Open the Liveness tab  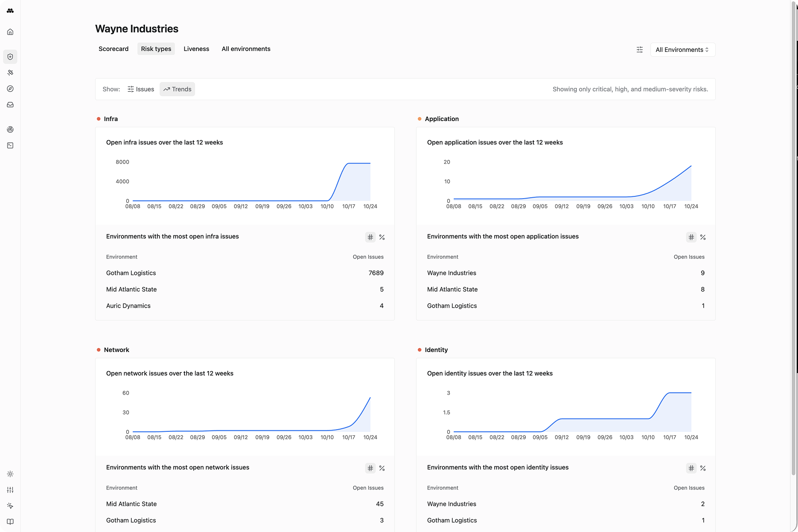click(196, 49)
